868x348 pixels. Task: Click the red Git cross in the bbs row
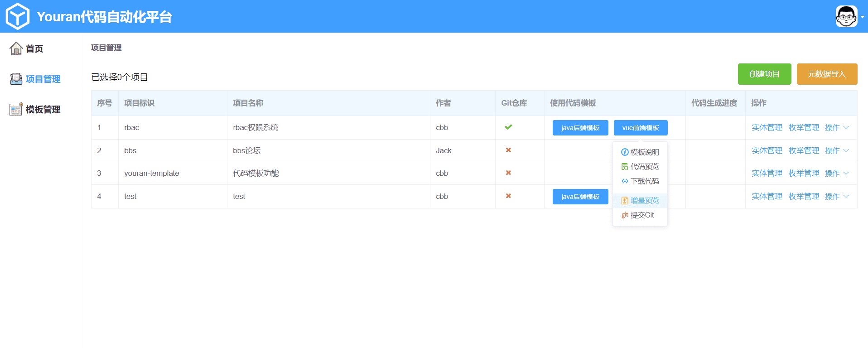pyautogui.click(x=508, y=150)
